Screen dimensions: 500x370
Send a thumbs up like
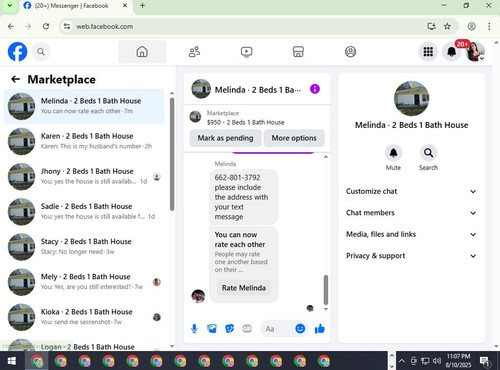pos(319,329)
